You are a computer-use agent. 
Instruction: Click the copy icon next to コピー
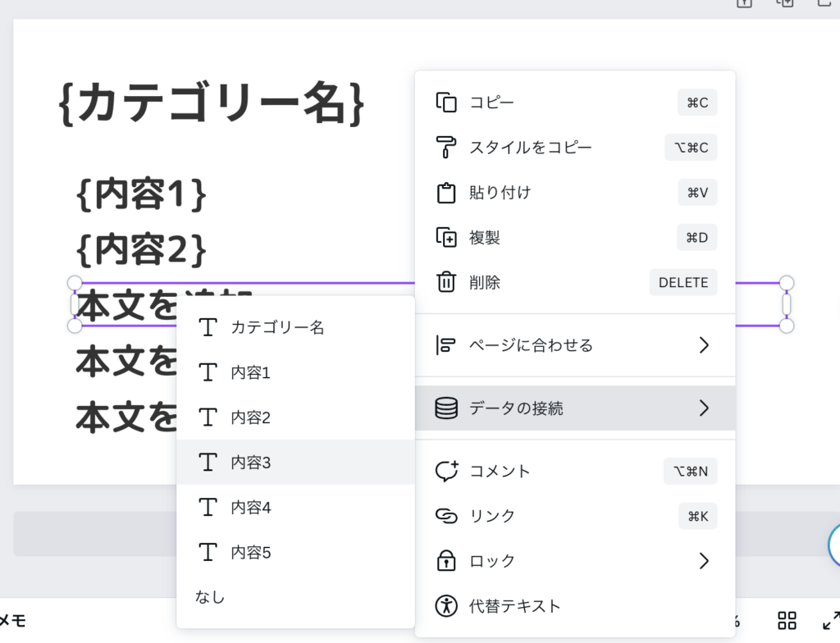(445, 103)
